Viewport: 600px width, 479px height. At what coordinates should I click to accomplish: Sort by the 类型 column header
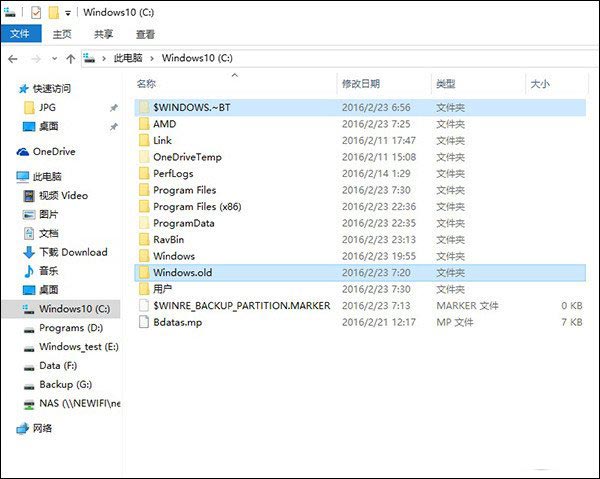(446, 84)
